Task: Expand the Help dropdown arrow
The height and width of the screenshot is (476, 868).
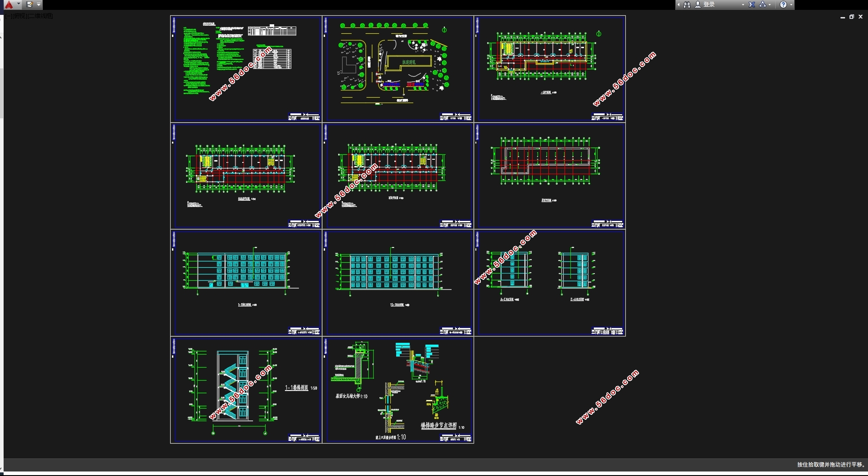Action: tap(791, 4)
